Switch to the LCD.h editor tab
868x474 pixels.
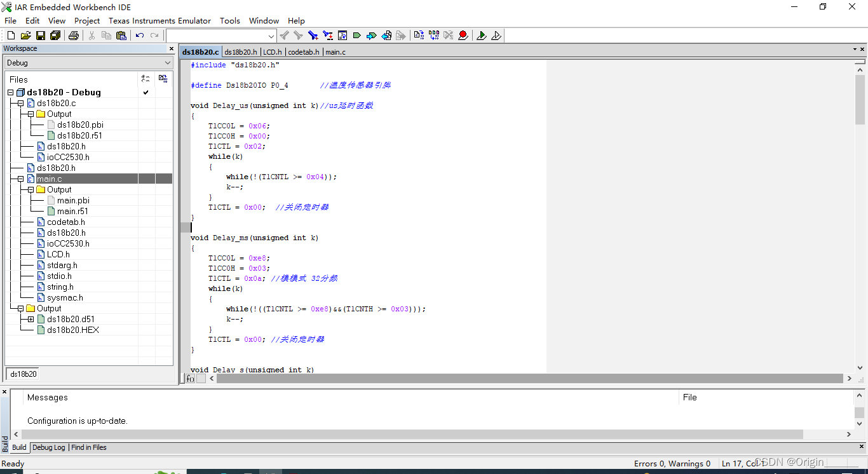pyautogui.click(x=272, y=52)
